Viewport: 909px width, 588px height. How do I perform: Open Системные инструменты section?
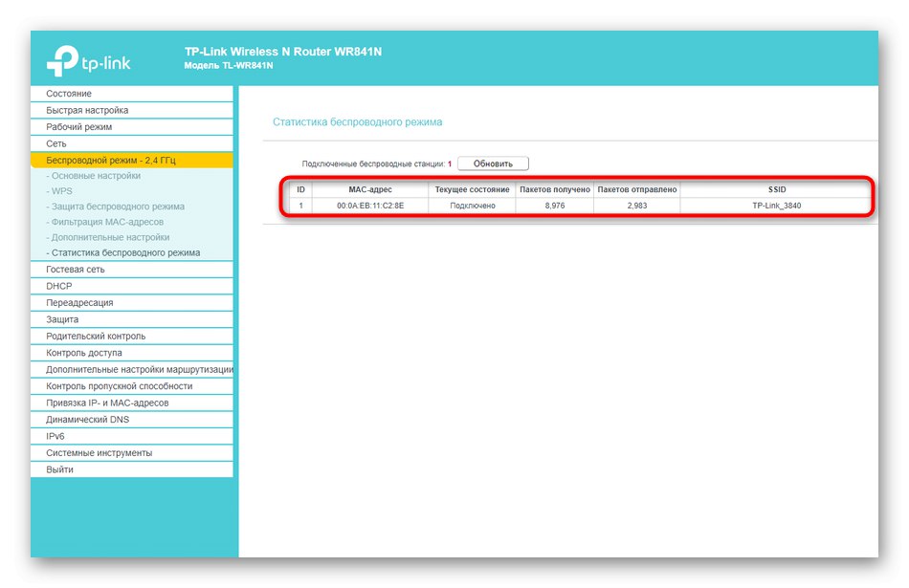[x=132, y=453]
